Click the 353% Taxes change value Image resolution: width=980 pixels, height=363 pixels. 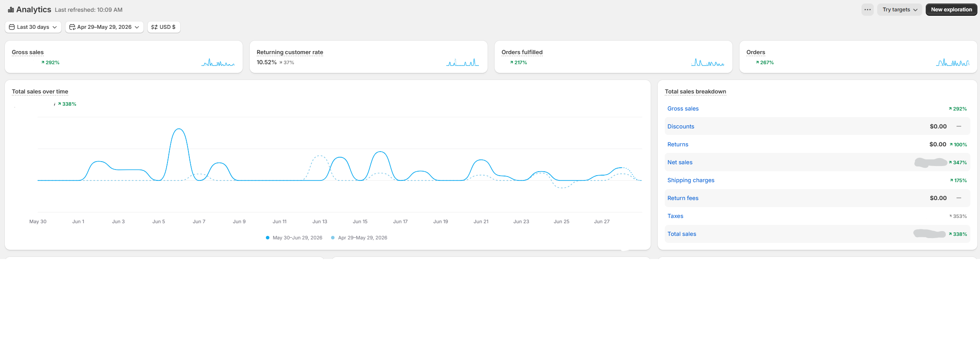[958, 216]
